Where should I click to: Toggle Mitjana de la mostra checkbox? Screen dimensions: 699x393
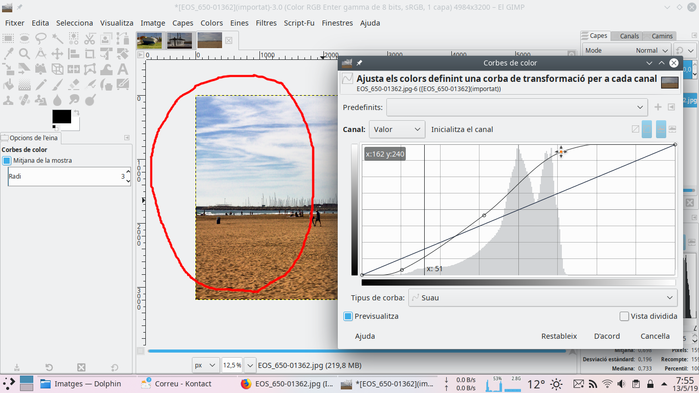click(x=6, y=160)
